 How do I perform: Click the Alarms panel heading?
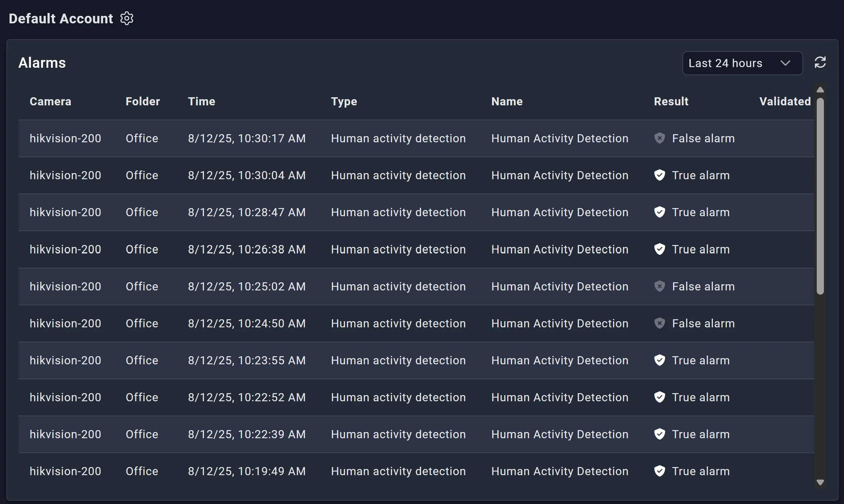click(42, 63)
